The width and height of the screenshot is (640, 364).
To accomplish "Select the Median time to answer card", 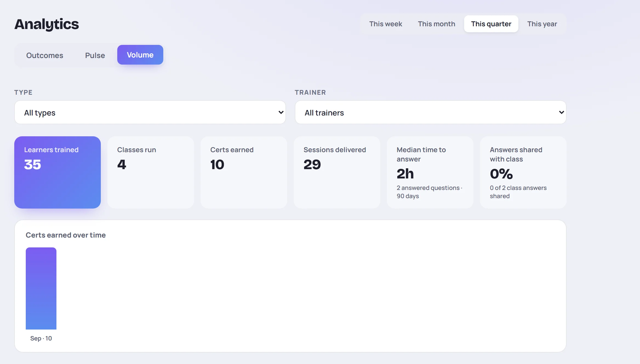I will click(430, 172).
